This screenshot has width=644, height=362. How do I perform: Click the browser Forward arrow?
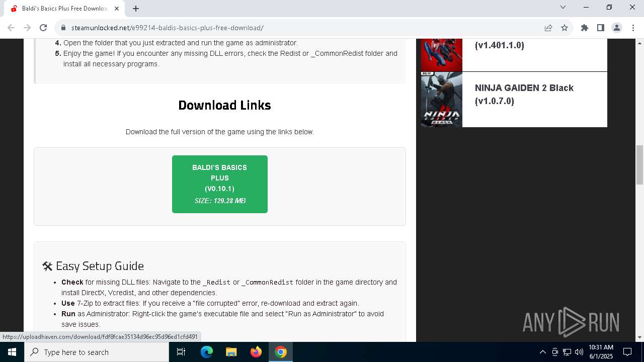pos(27,28)
